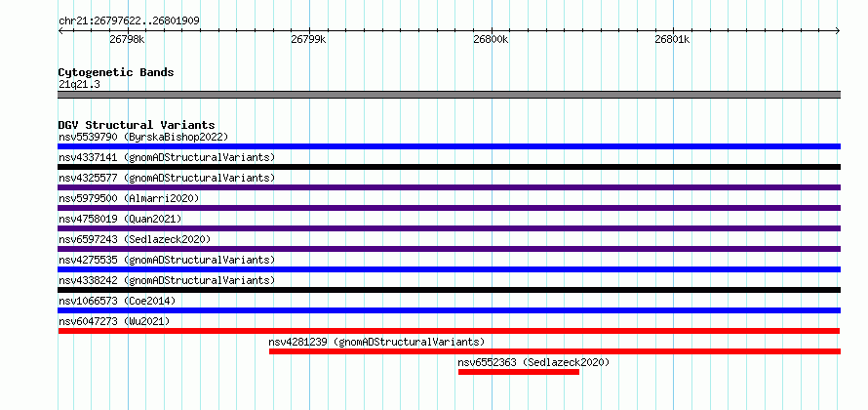Image resolution: width=868 pixels, height=410 pixels.
Task: Click the 26798k ruler tick label
Action: pyautogui.click(x=128, y=39)
